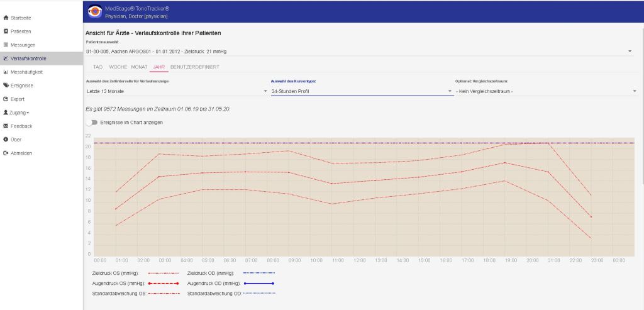Open the Patientenauswahl dropdown
644x310 pixels.
coord(630,51)
